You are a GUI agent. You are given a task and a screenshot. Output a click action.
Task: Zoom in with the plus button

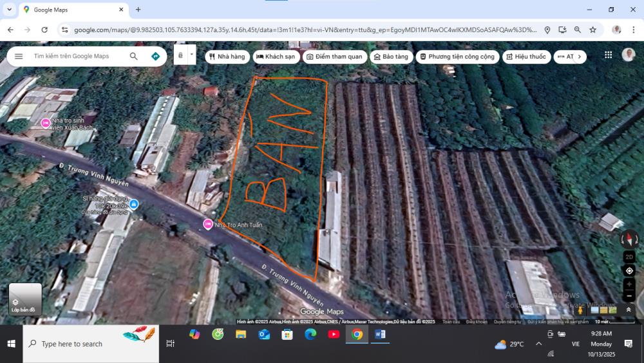coord(629,284)
